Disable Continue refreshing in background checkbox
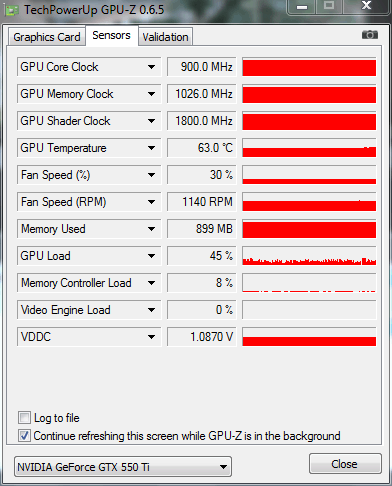Image resolution: width=392 pixels, height=486 pixels. click(x=24, y=436)
